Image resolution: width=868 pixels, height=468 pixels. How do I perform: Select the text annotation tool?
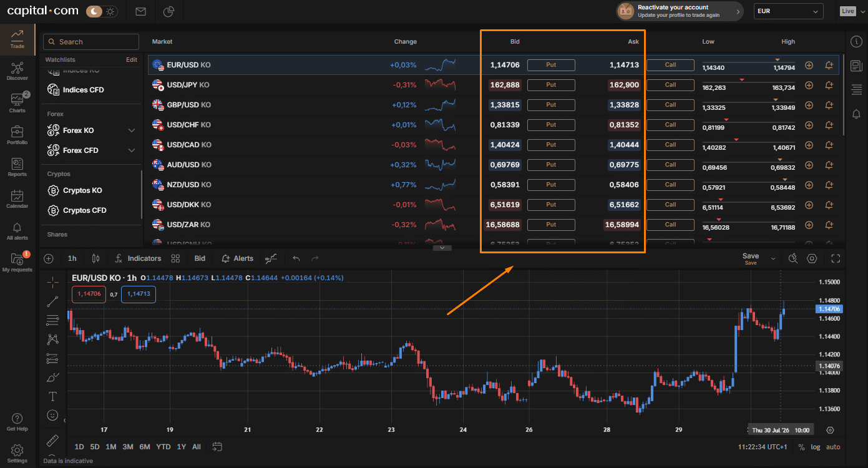tap(53, 396)
